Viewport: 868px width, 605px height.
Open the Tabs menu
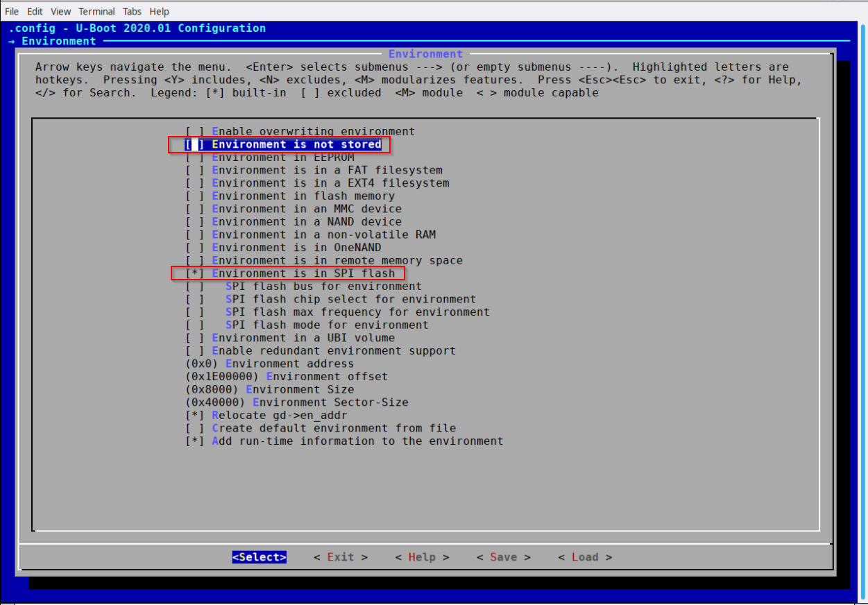133,12
